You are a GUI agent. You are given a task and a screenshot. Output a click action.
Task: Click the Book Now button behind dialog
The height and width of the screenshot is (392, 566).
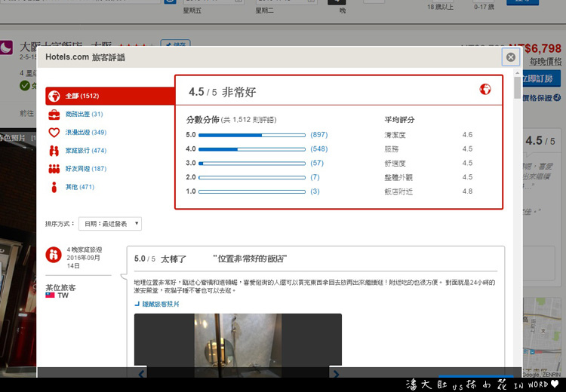click(541, 78)
